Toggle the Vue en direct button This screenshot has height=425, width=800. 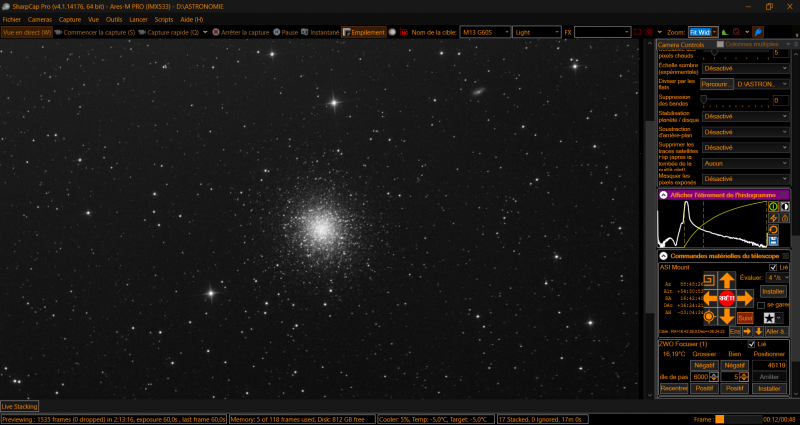tap(27, 32)
